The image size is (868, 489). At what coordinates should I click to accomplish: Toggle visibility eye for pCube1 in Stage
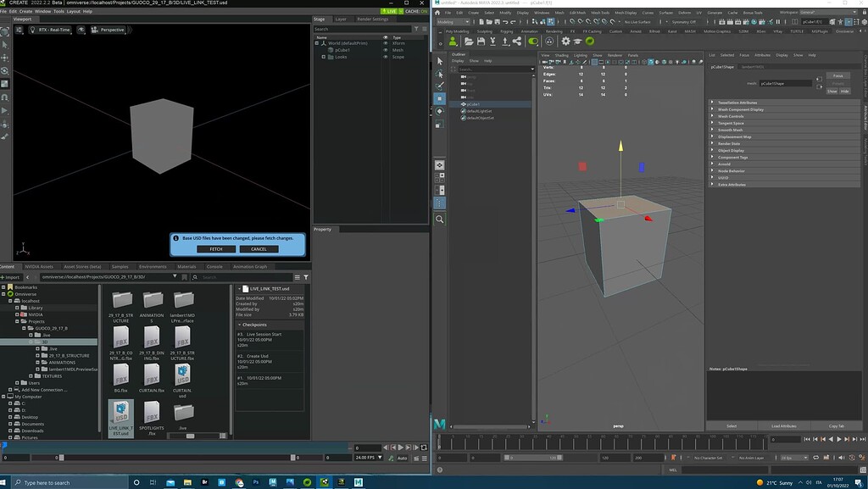point(386,50)
